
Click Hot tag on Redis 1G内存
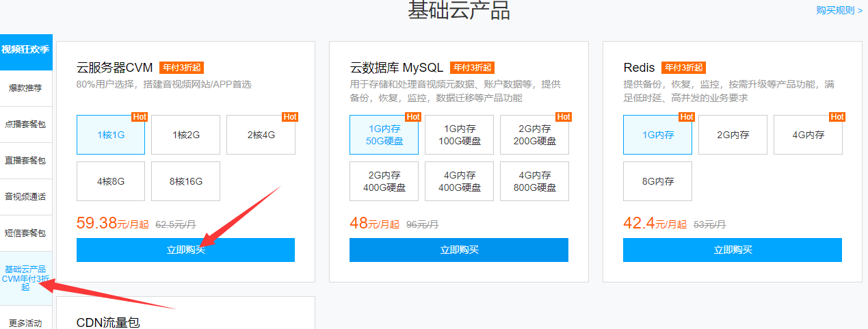(687, 117)
